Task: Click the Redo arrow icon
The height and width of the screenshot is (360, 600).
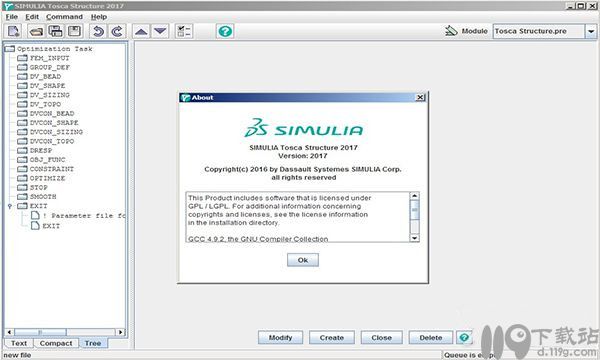Action: (117, 31)
